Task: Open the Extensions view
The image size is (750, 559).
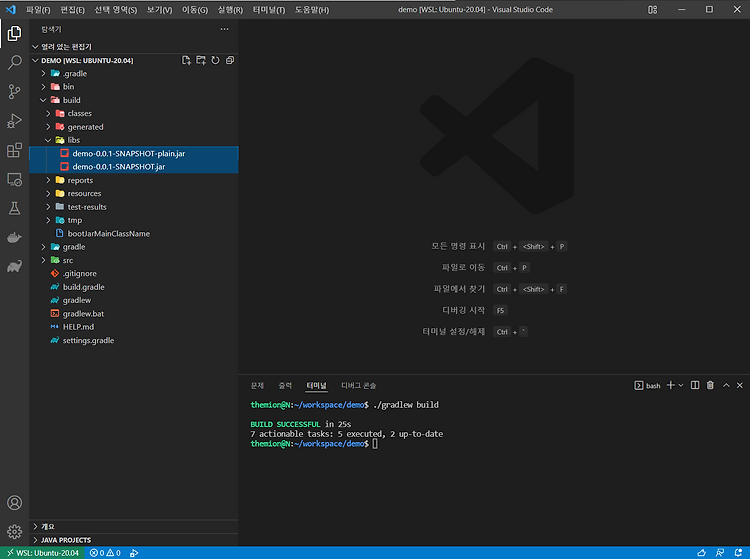Action: tap(14, 150)
